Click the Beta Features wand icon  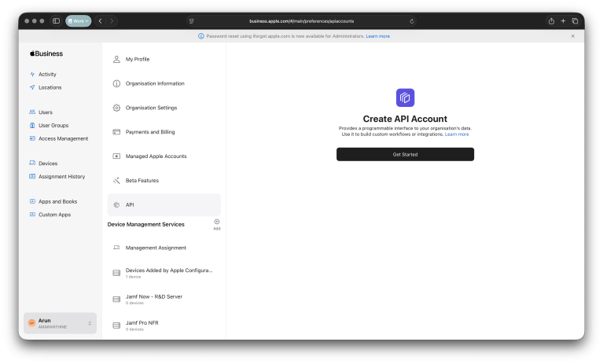pyautogui.click(x=116, y=180)
